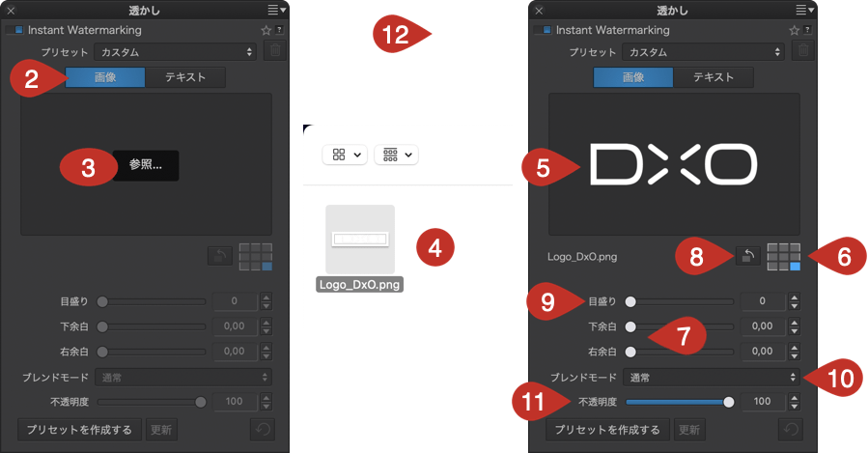Close the right 透かし panel with its X icon
Image resolution: width=868 pixels, height=453 pixels.
(539, 11)
